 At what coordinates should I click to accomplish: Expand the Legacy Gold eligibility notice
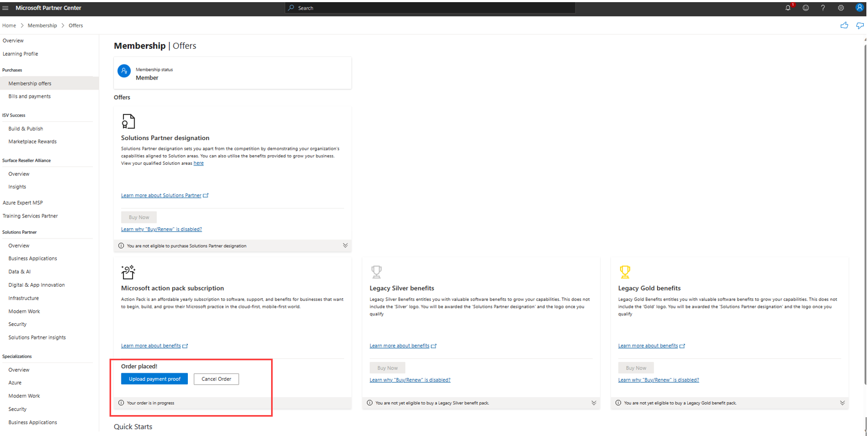(x=842, y=403)
